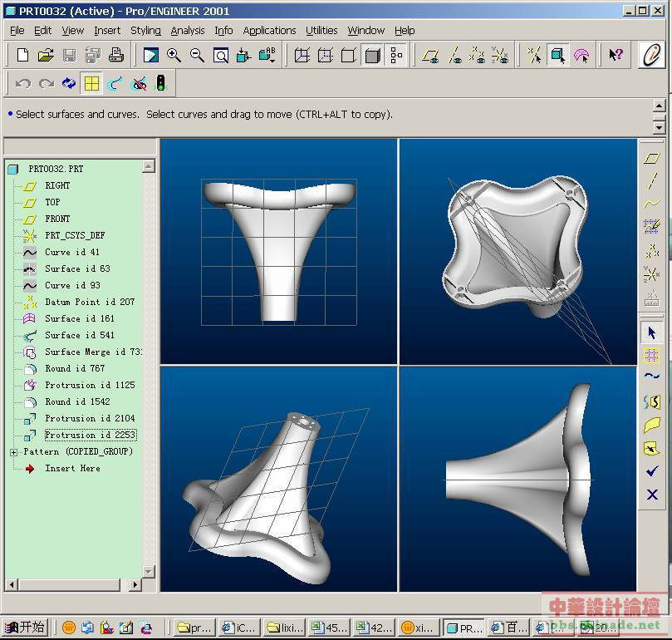
Task: Click the curve tool in right toolbar
Action: click(x=652, y=377)
